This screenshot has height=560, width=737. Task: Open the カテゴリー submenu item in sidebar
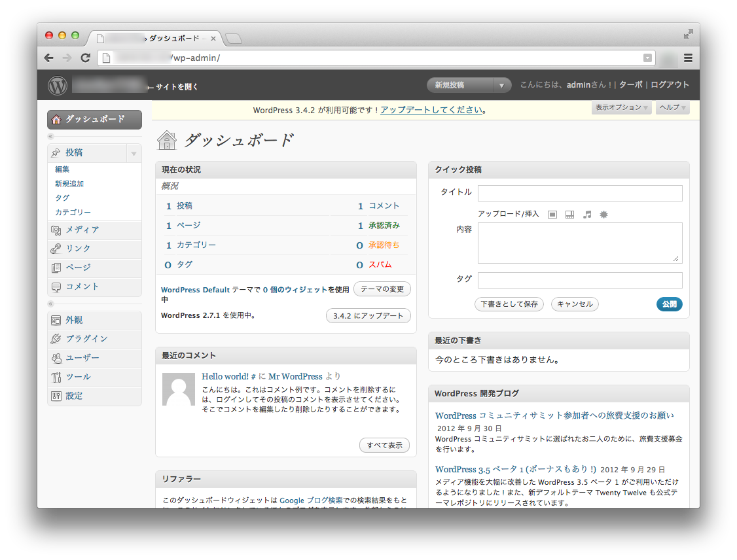tap(73, 213)
